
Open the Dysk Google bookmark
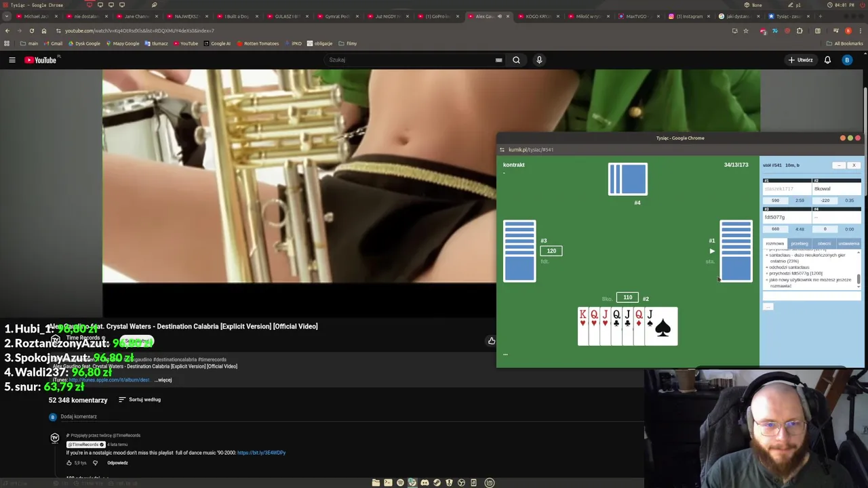pos(83,43)
